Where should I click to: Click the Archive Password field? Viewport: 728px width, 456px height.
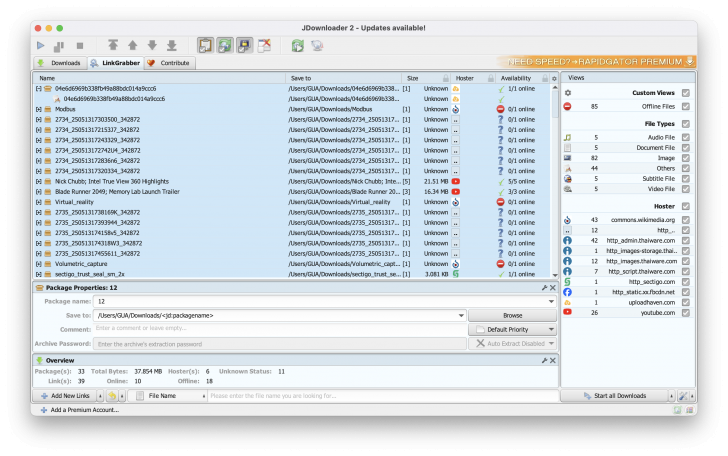tap(280, 344)
